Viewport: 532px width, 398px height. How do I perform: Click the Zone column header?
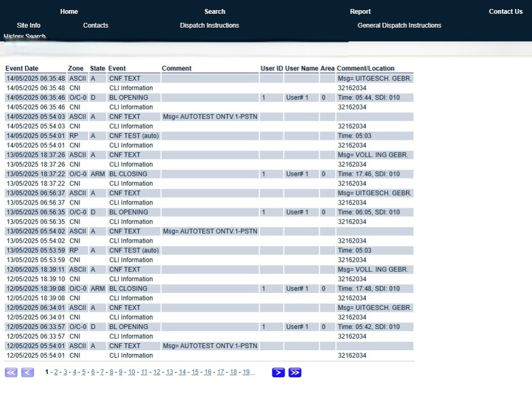coord(76,69)
